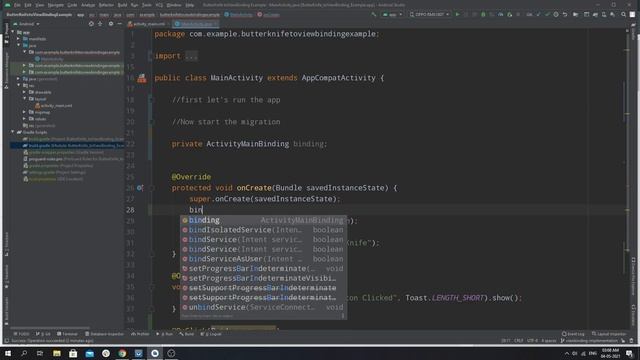The width and height of the screenshot is (640, 360).
Task: Open the OPPO device selector dropdown
Action: click(x=429, y=14)
